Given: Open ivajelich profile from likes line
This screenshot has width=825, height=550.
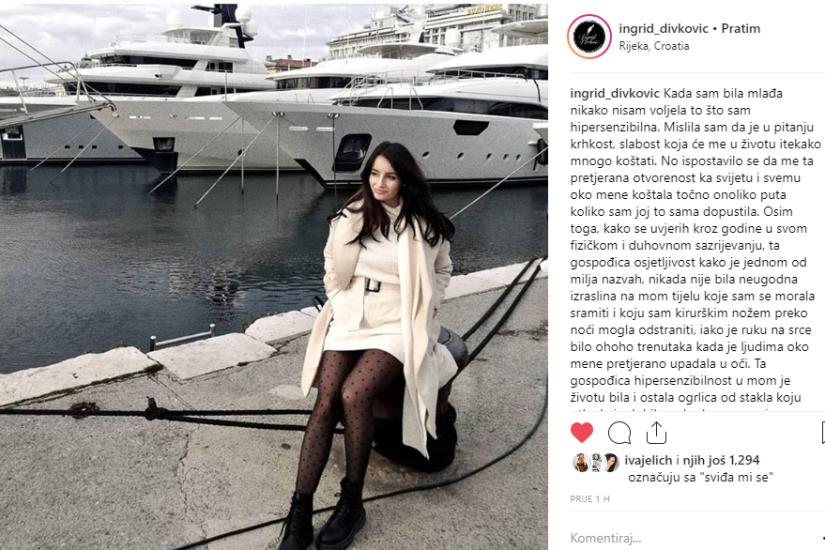Looking at the screenshot, I should (x=648, y=461).
